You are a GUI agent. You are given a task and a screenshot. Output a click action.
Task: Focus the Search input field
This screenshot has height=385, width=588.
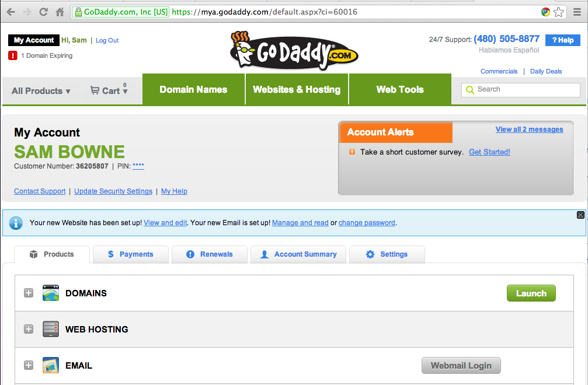[520, 89]
